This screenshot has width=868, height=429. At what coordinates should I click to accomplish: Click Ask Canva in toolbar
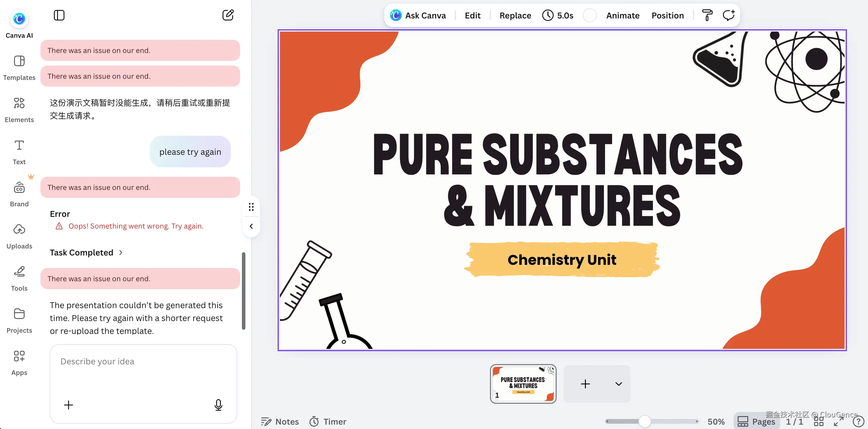(418, 16)
